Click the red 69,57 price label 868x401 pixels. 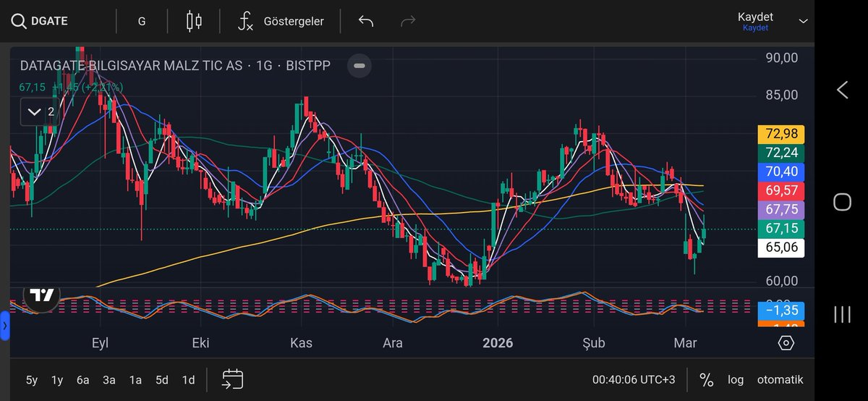780,190
